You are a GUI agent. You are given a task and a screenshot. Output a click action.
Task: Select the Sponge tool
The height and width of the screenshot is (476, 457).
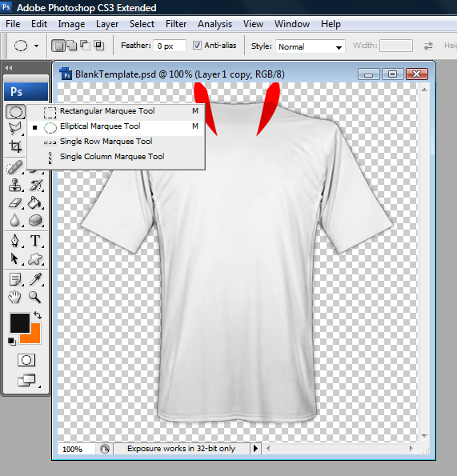pos(35,220)
